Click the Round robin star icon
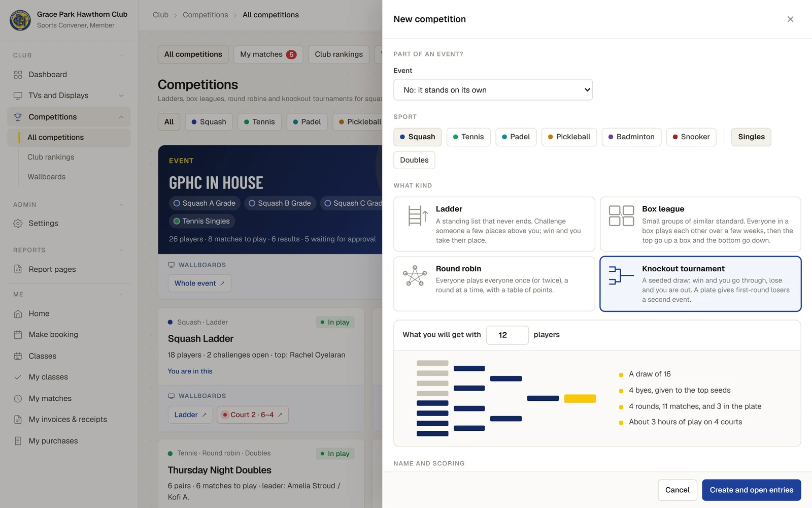The width and height of the screenshot is (812, 508). (415, 276)
